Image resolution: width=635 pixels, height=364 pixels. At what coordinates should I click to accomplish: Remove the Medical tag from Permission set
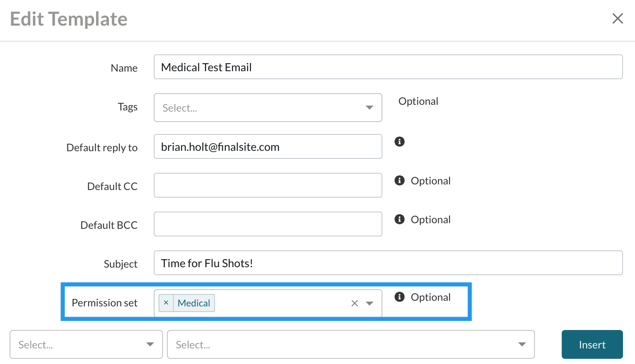pyautogui.click(x=166, y=303)
